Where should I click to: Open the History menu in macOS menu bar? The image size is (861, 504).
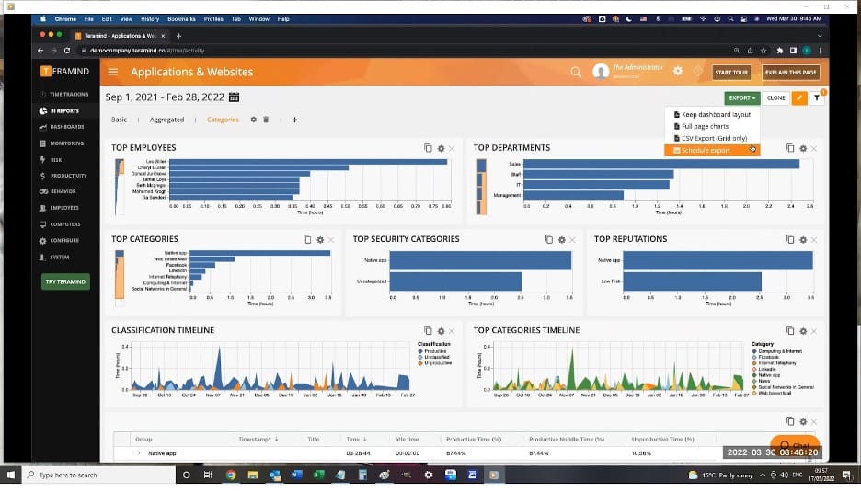tap(150, 18)
